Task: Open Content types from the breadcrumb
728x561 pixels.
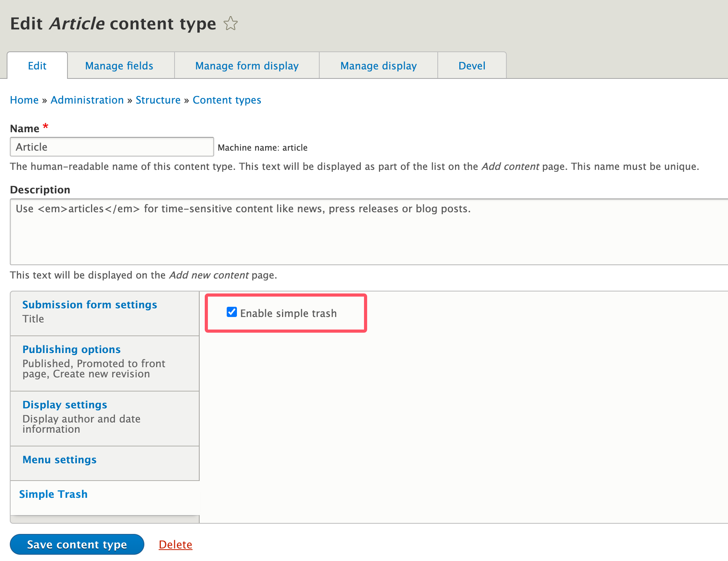Action: [x=227, y=100]
